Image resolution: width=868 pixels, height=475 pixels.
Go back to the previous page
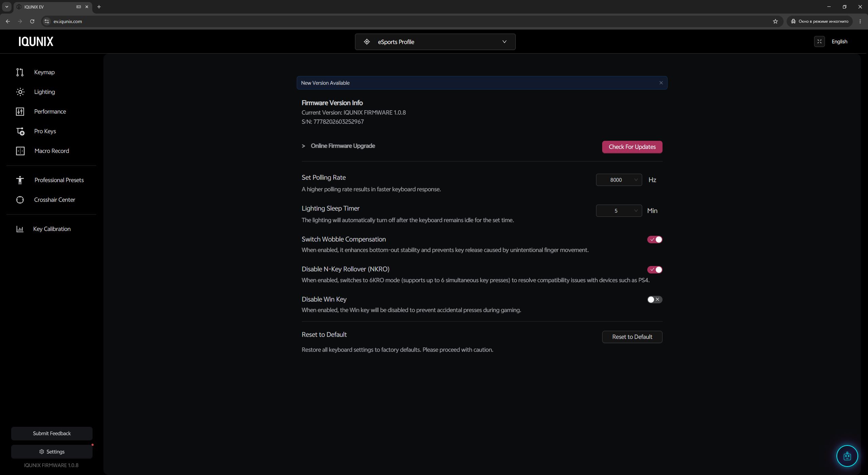[x=8, y=21]
